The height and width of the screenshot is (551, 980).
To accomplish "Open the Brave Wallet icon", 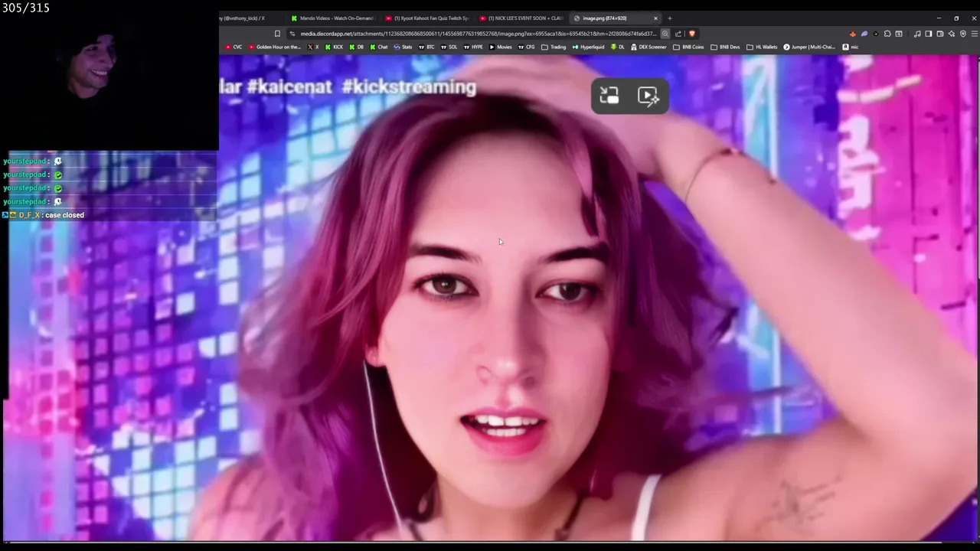I will (940, 34).
